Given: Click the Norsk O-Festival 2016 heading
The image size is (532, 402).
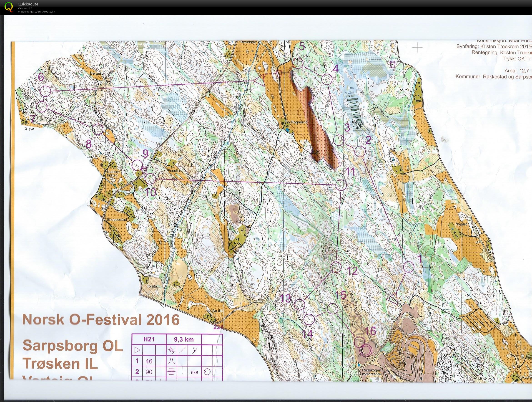Looking at the screenshot, I should 101,320.
